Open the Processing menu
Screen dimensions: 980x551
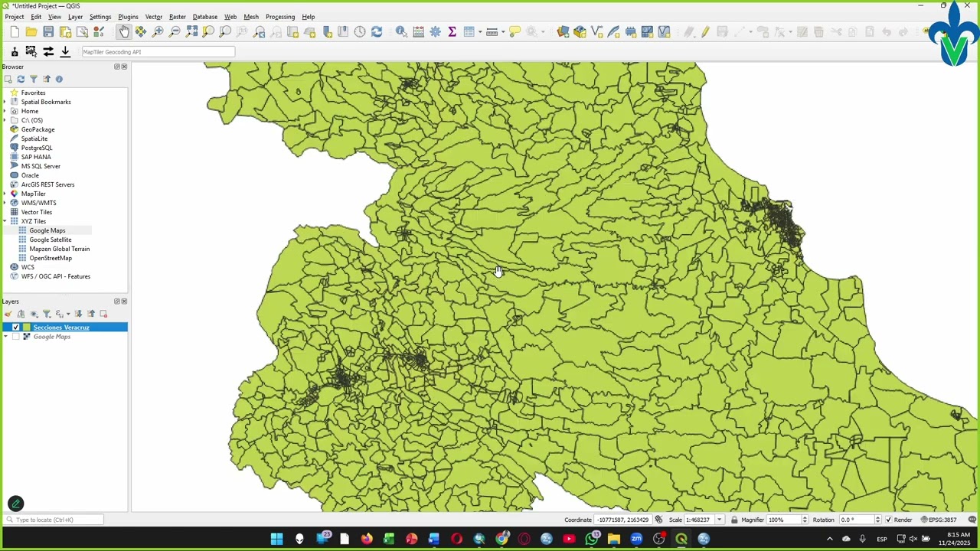(x=280, y=17)
